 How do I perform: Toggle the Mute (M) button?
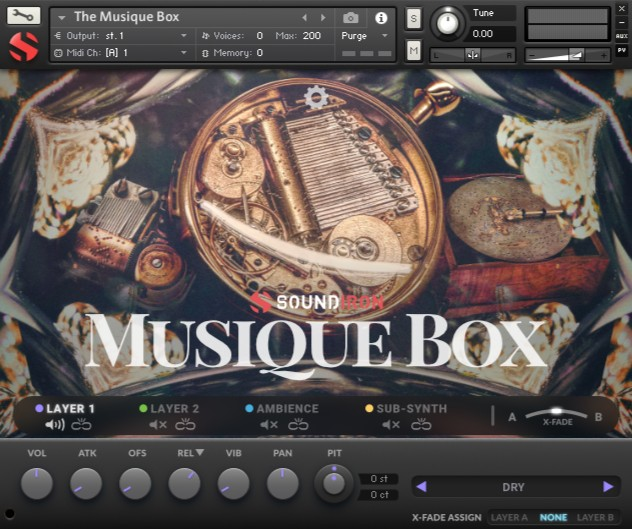tap(414, 50)
